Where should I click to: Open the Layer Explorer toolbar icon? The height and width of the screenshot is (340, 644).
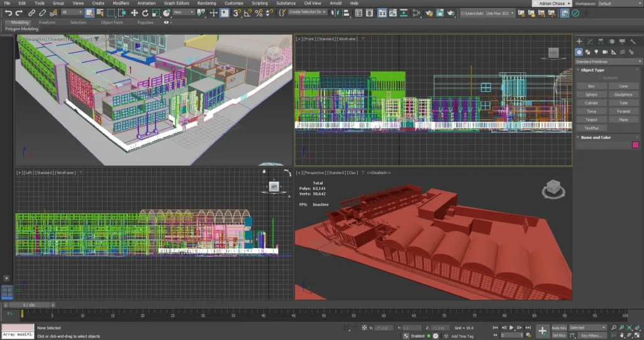pos(369,13)
